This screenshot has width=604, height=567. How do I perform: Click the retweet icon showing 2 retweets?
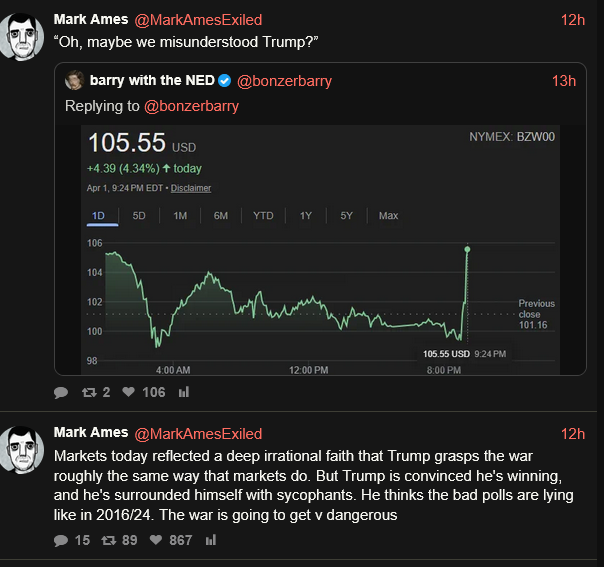(x=89, y=393)
